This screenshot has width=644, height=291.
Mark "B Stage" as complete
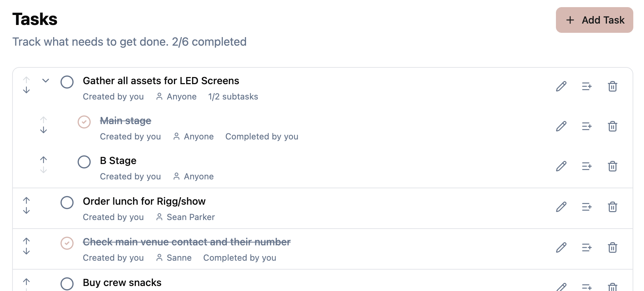84,162
